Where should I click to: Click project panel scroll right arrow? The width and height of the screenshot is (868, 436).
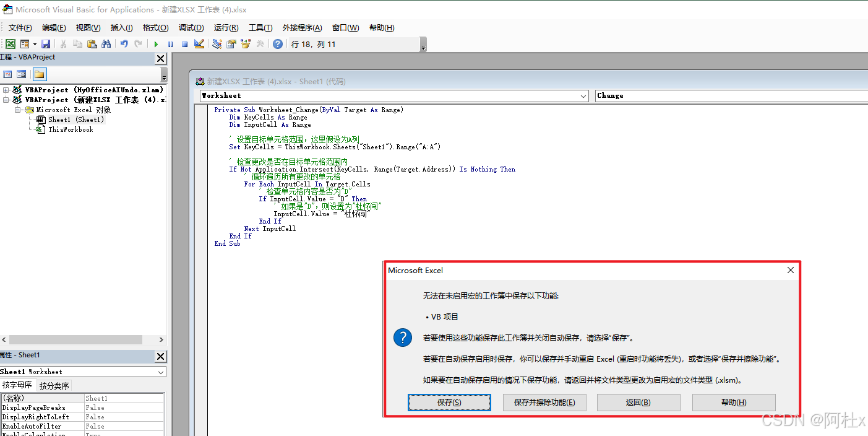coord(161,340)
